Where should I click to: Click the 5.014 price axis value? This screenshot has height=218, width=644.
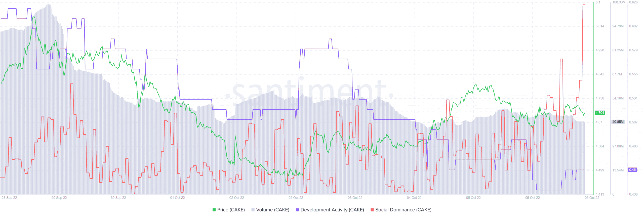click(600, 26)
